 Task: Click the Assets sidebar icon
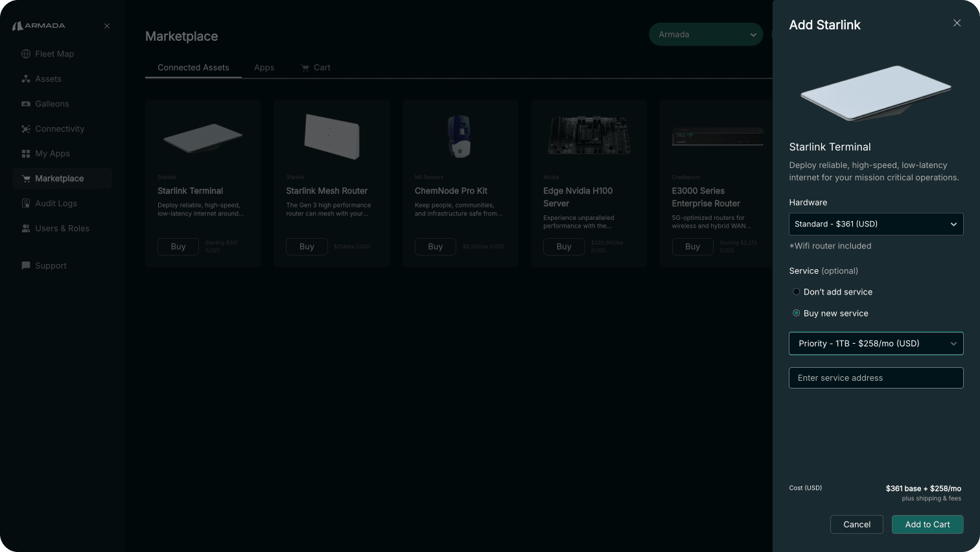(26, 79)
